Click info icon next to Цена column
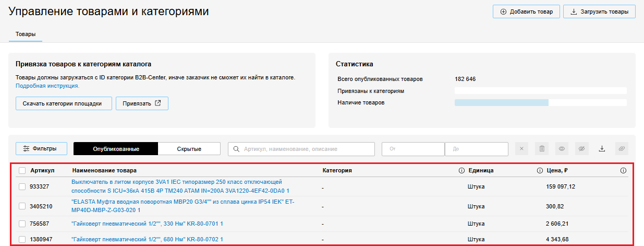This screenshot has height=246, width=644. pos(623,170)
